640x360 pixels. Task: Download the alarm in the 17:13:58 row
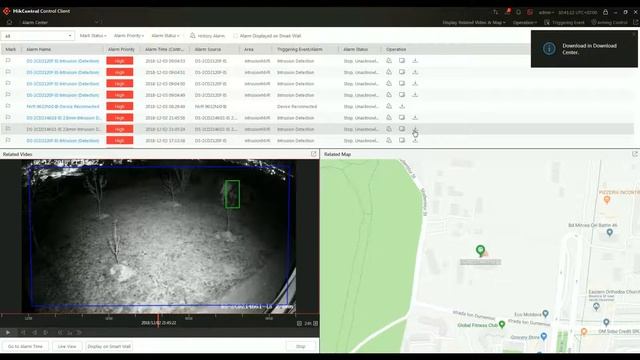[415, 140]
